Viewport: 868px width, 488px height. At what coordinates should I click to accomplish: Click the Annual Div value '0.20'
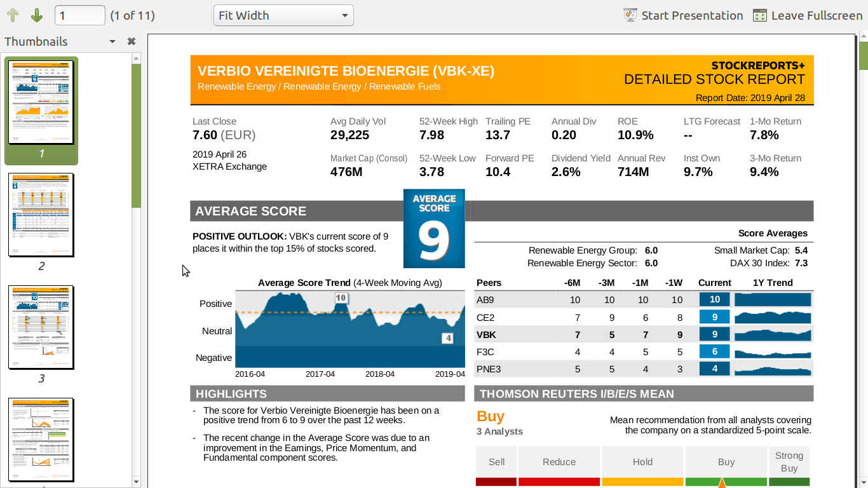tap(564, 135)
